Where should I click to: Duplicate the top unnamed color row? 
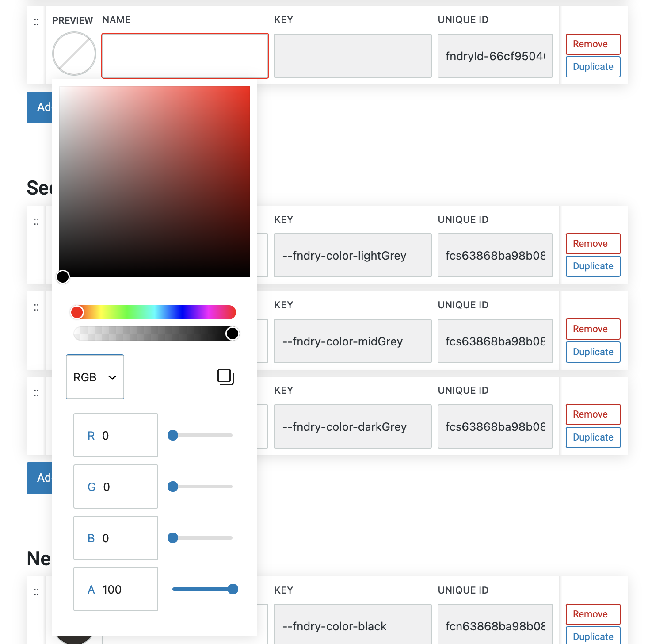coord(593,67)
